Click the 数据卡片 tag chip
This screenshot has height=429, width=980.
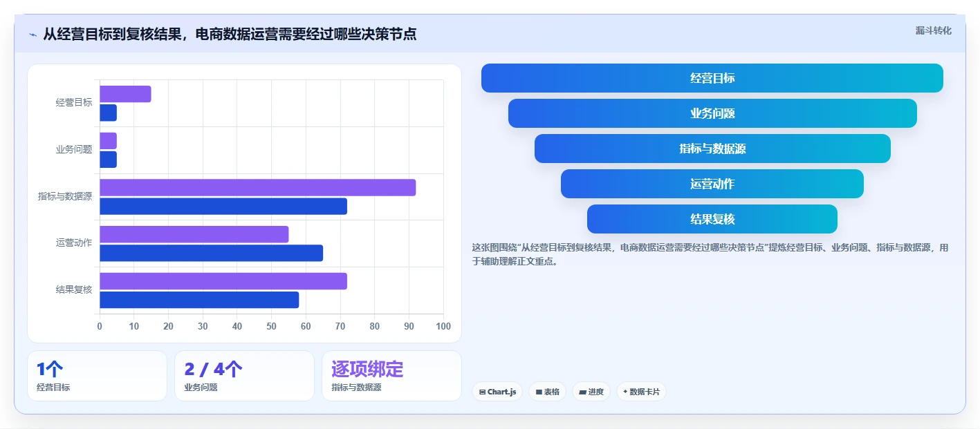[x=641, y=392]
